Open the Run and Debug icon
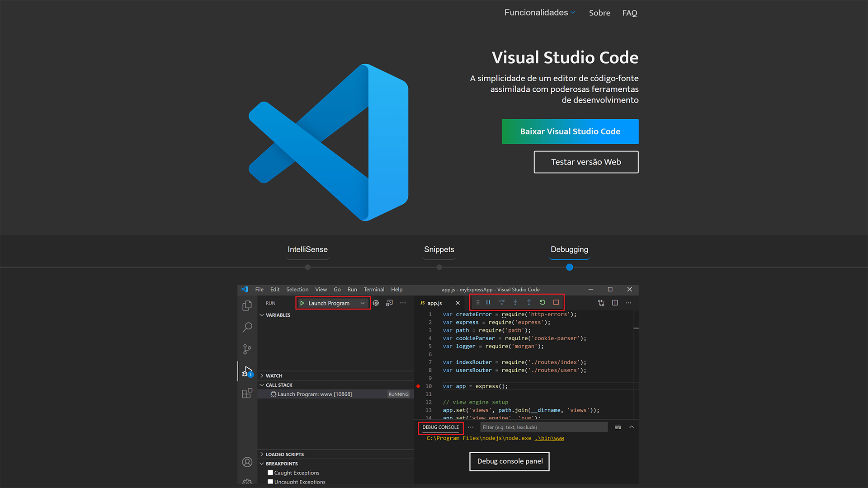This screenshot has width=868, height=488. [x=247, y=371]
